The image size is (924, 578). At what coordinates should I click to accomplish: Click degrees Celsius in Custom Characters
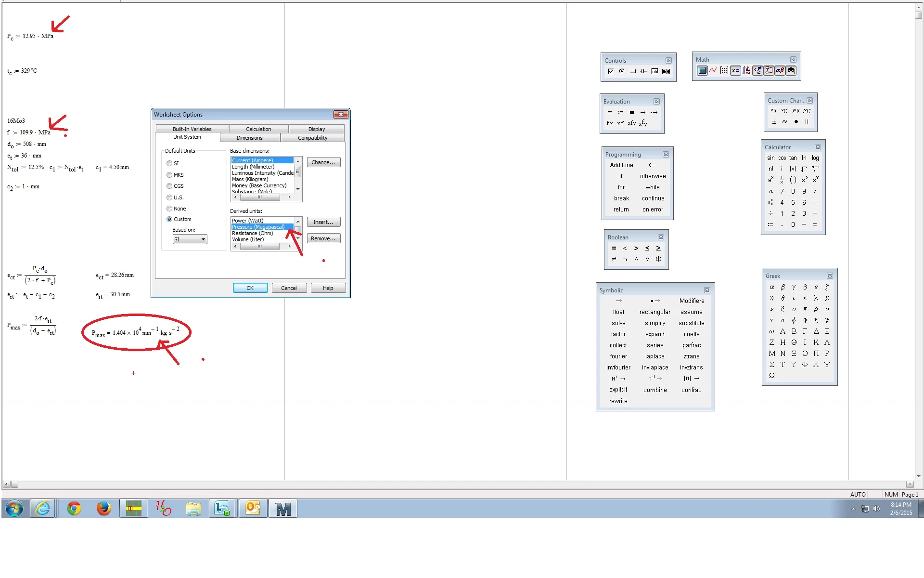pyautogui.click(x=784, y=111)
